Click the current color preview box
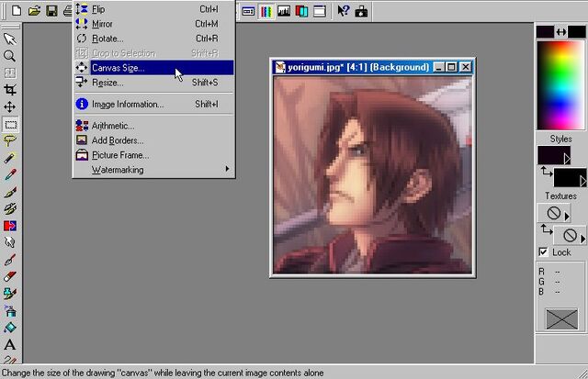588x379 pixels. point(561,319)
